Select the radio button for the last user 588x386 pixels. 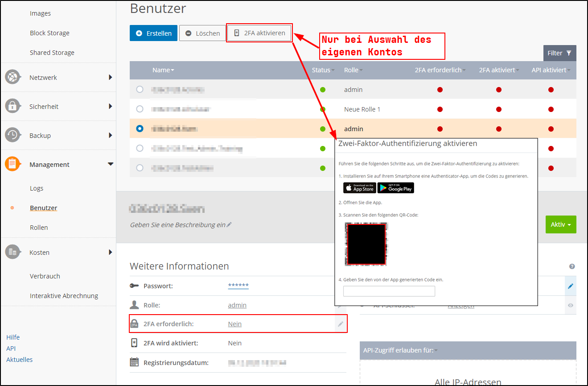coord(140,168)
